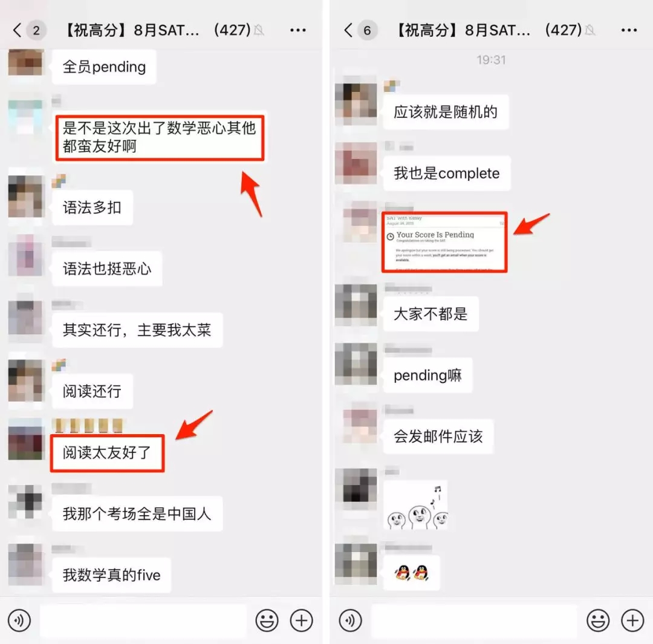Open the Your Score Is Pending image
This screenshot has height=644, width=653.
[444, 242]
